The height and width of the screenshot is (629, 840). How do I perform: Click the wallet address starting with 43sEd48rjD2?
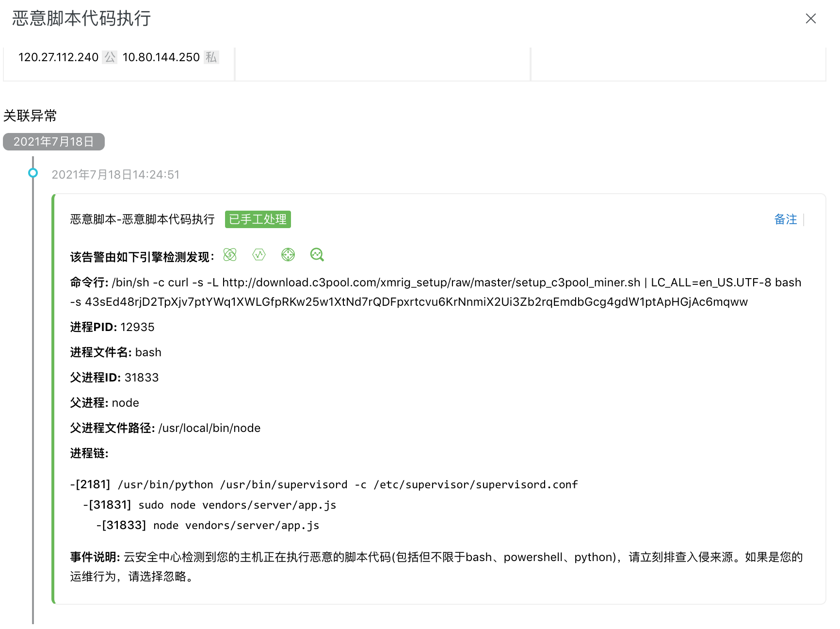click(x=416, y=302)
